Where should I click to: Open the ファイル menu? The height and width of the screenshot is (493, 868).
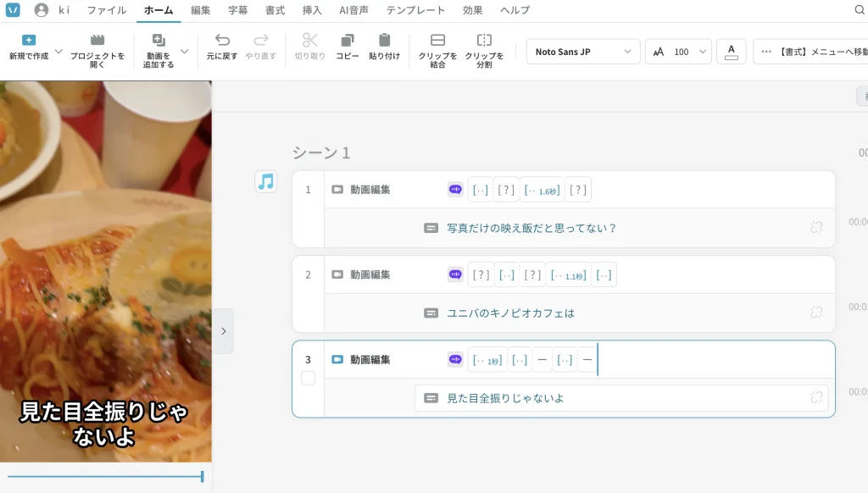[x=106, y=10]
